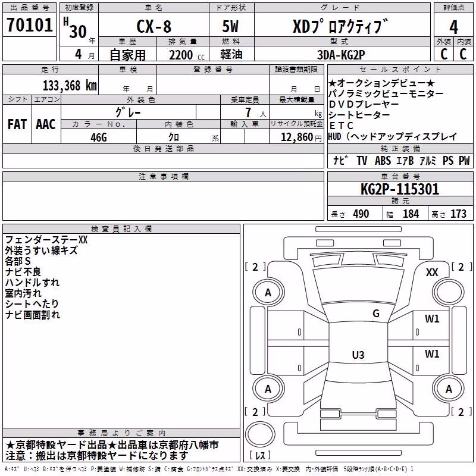This screenshot has height=476, width=476.
Task: Click notice "★京都特設ヤード出品★出品車は京都府八幡市"
Action: click(112, 445)
